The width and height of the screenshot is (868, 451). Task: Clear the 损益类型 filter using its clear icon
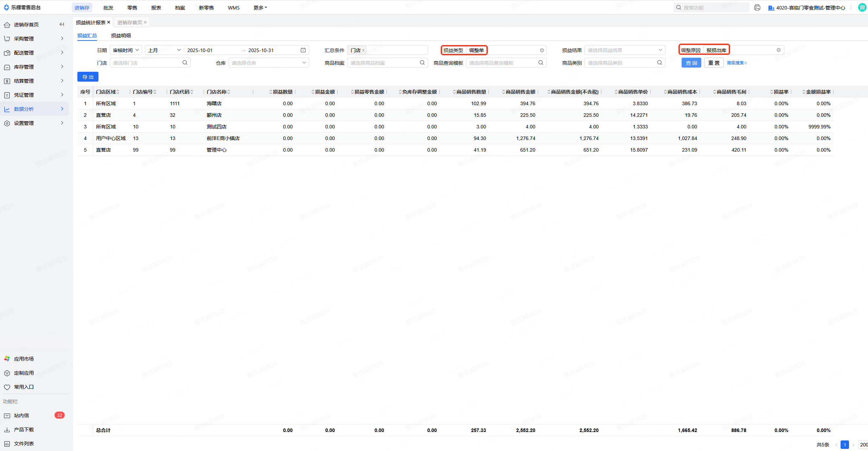(x=542, y=50)
